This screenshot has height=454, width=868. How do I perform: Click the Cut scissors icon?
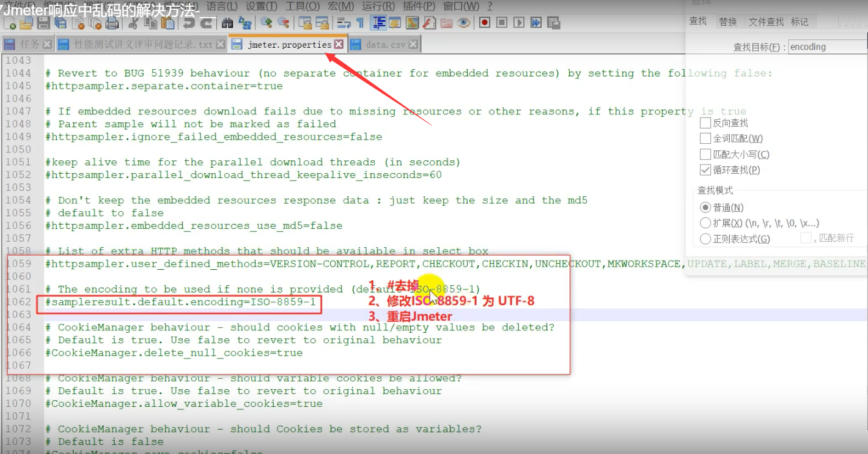133,23
